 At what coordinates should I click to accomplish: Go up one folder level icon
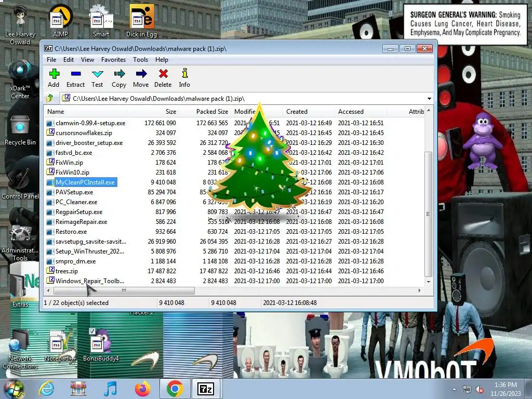(50, 98)
